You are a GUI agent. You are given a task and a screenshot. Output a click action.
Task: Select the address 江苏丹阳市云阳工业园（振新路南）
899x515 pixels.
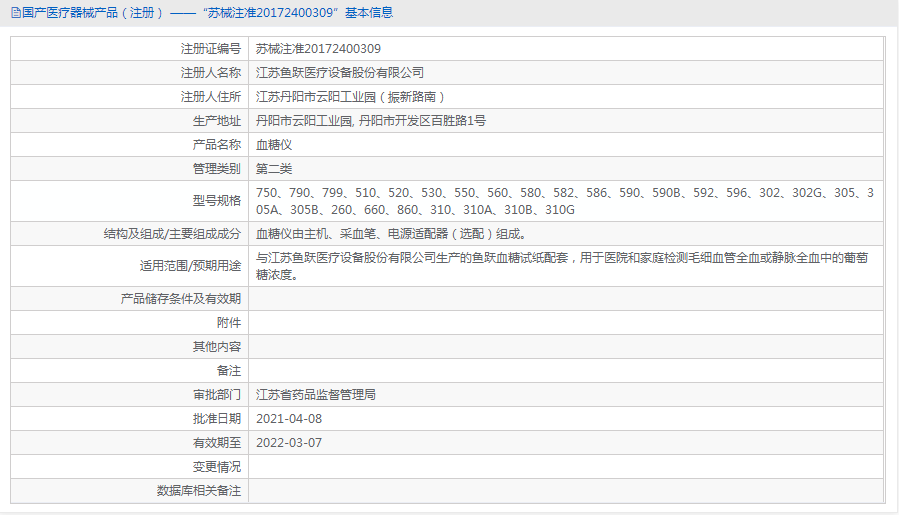click(x=351, y=97)
